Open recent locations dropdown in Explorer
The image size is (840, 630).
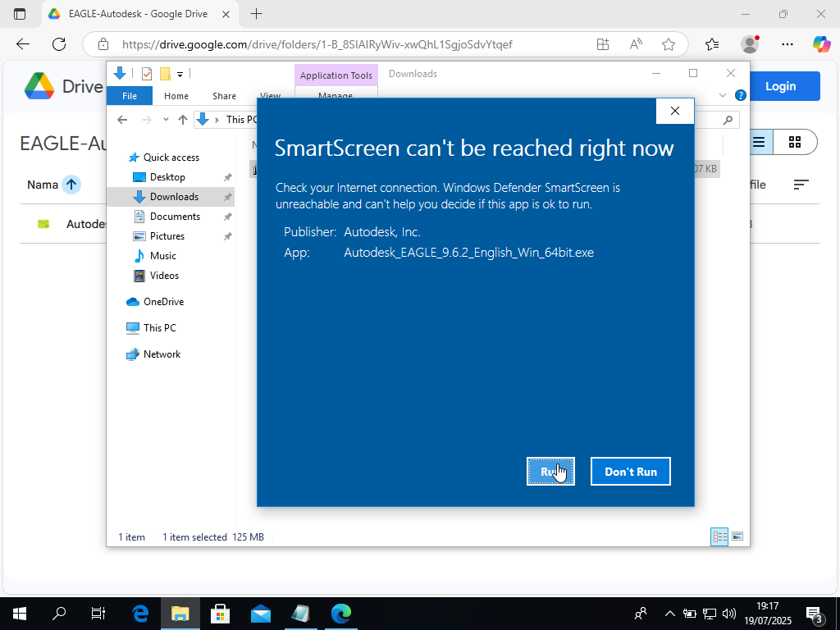(x=166, y=120)
